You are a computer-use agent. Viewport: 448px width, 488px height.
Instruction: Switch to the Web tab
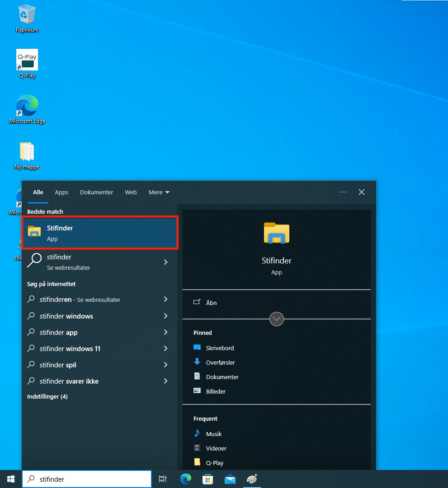[x=131, y=192]
